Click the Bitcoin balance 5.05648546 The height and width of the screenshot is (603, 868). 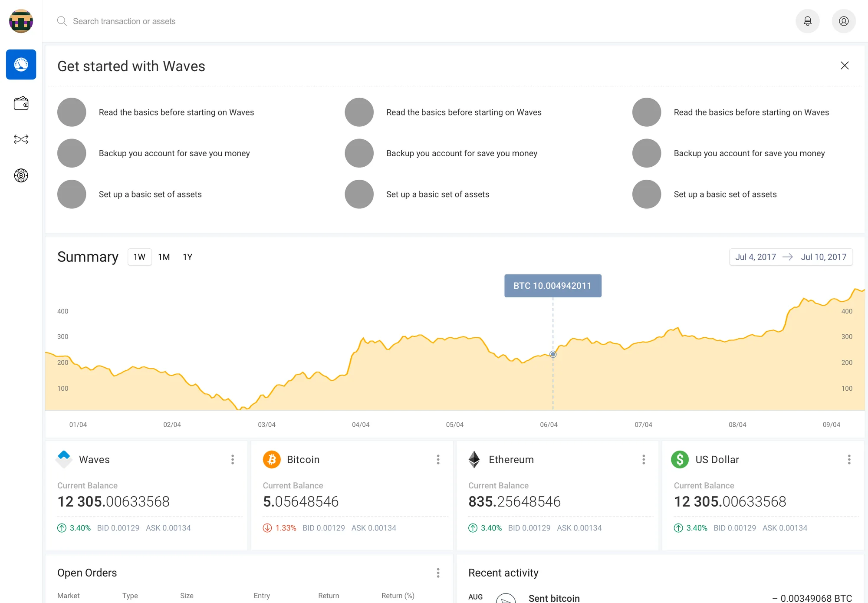[301, 501]
